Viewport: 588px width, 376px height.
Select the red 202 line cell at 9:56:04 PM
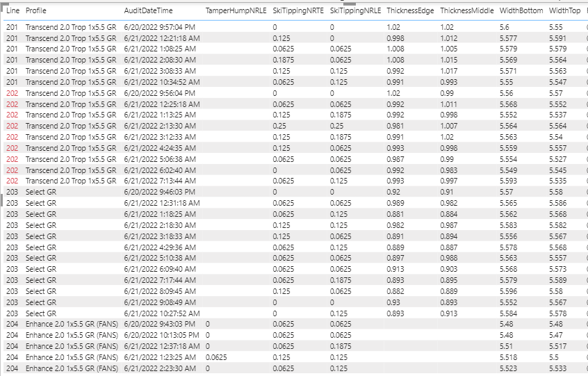click(12, 93)
